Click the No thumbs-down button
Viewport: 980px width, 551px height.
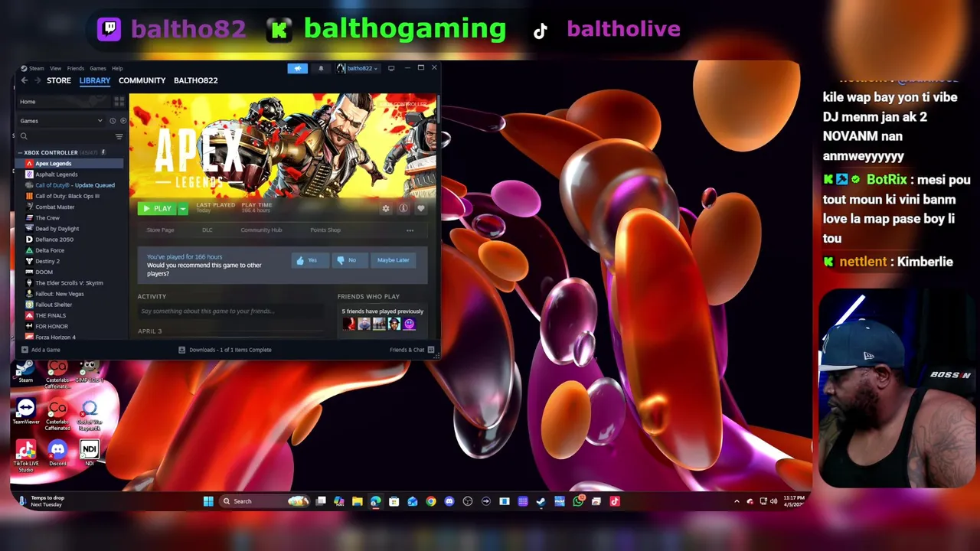click(348, 260)
